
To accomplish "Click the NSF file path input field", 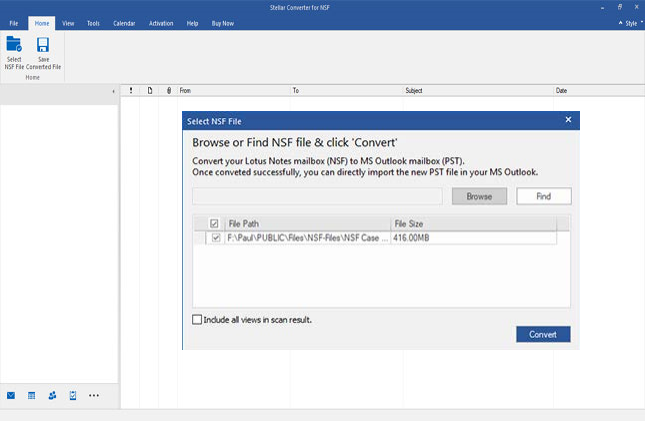I will point(317,196).
